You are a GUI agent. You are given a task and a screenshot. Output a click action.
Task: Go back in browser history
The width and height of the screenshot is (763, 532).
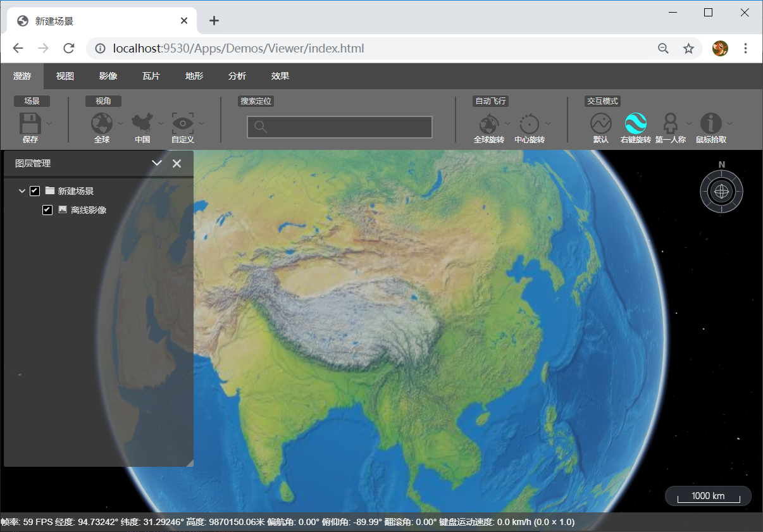pos(18,48)
